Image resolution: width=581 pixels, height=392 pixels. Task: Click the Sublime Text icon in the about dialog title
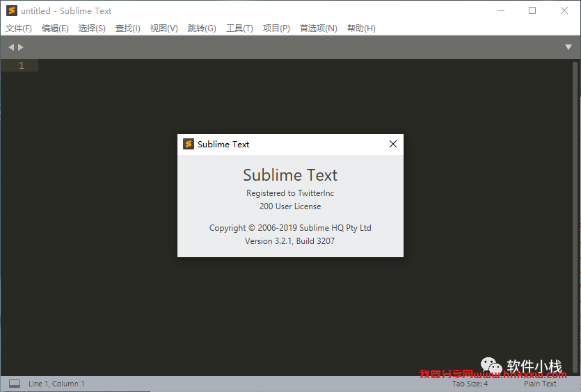(189, 144)
